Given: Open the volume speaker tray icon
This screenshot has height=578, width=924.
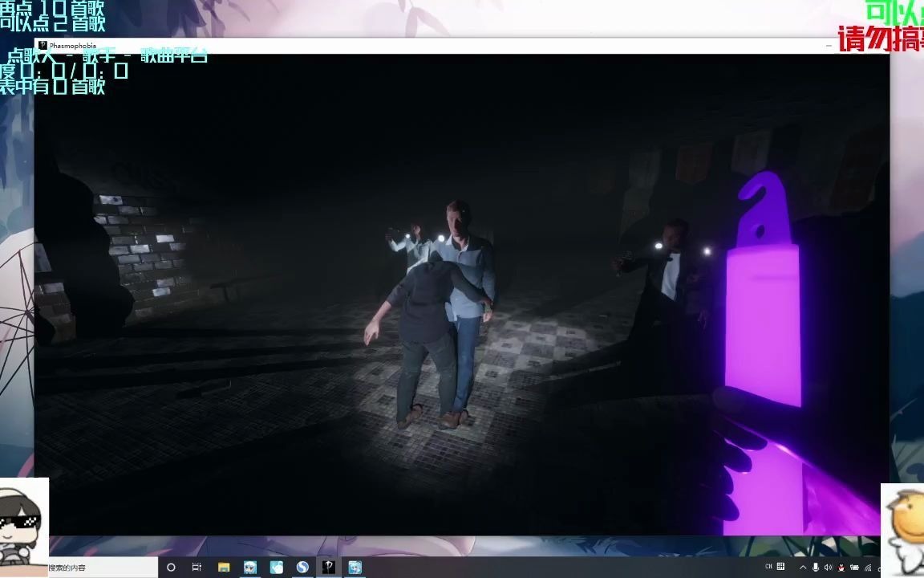Looking at the screenshot, I should 828,568.
